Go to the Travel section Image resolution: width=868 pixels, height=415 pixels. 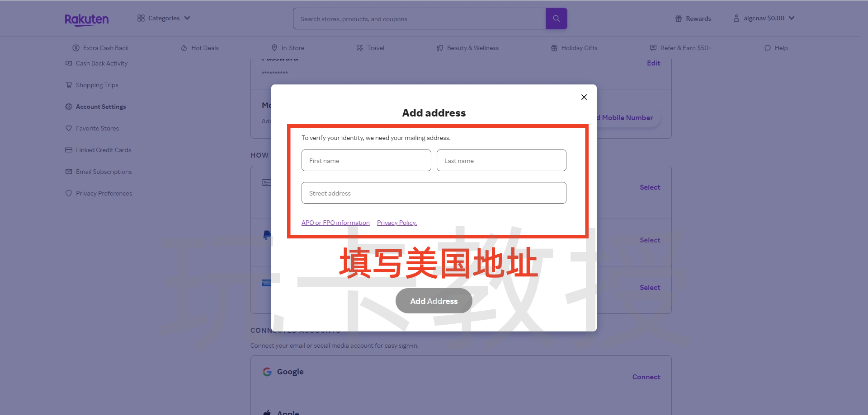(370, 48)
